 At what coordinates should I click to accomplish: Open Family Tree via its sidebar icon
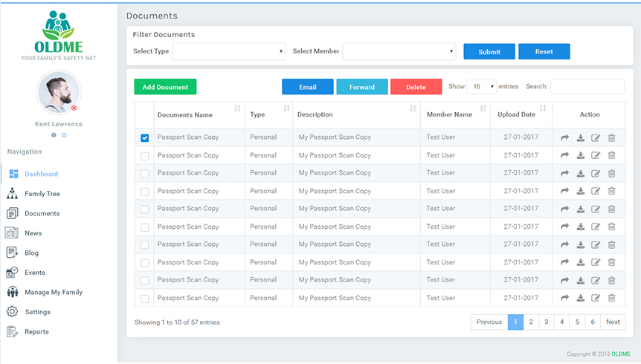pyautogui.click(x=12, y=193)
